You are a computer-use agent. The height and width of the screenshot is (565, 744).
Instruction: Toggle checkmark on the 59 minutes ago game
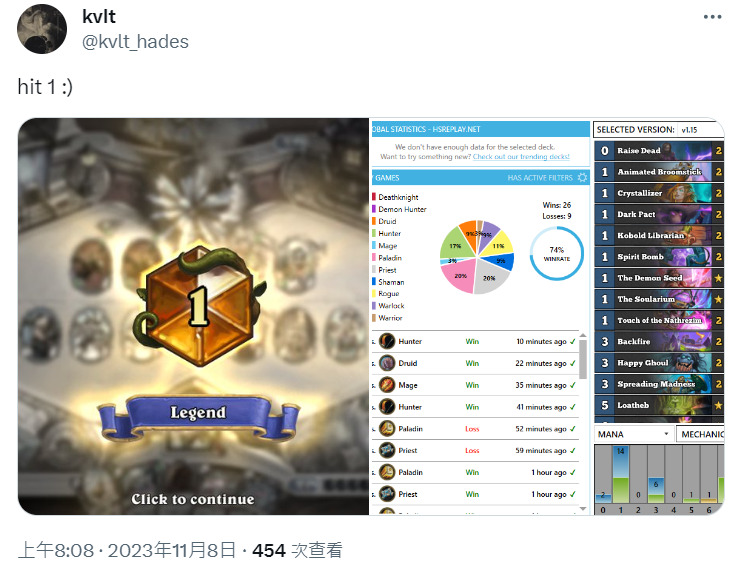click(573, 451)
